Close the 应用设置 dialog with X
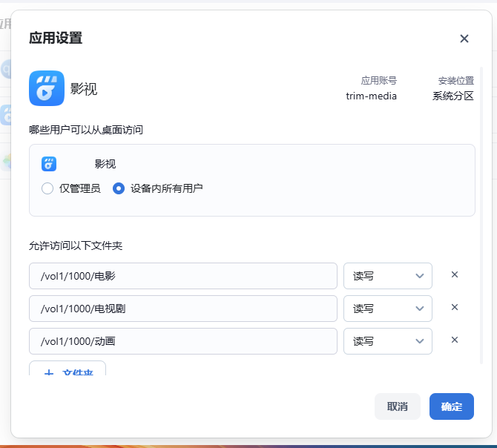The image size is (497, 448). coord(464,39)
